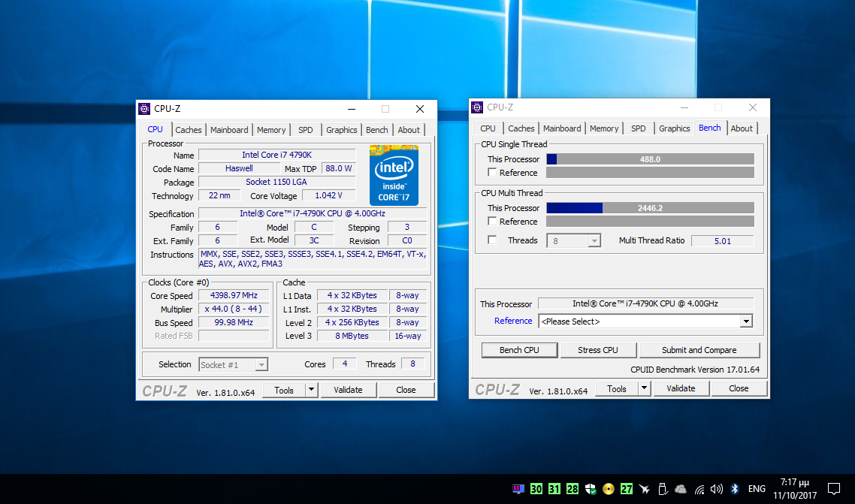Click Submit and Compare button

point(699,350)
